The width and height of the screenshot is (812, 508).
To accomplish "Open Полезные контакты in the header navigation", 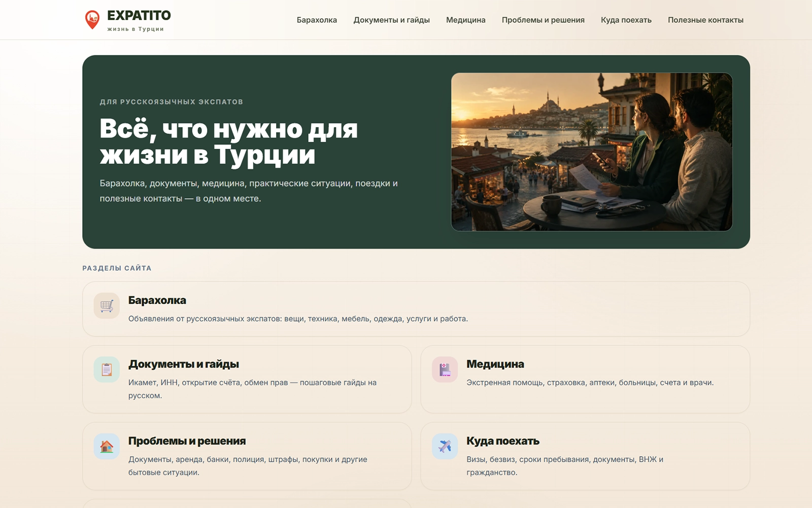I will [705, 20].
